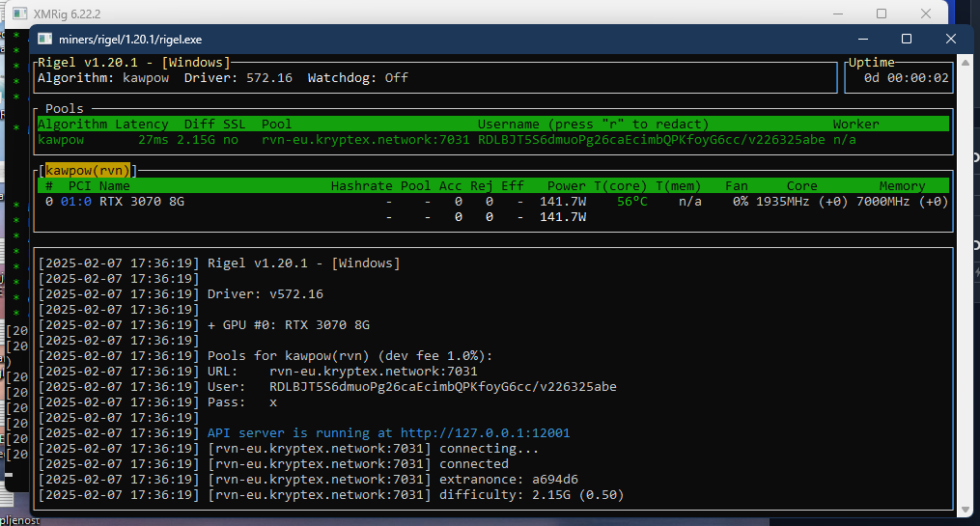Click the Uptime value 0d 00:00:02
The image size is (980, 526).
click(x=906, y=78)
